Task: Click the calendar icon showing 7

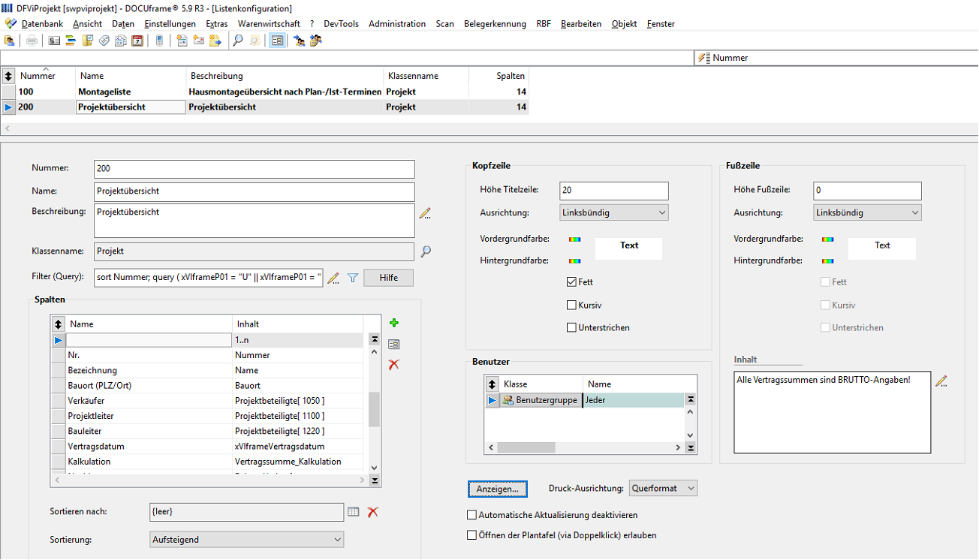Action: (x=137, y=41)
